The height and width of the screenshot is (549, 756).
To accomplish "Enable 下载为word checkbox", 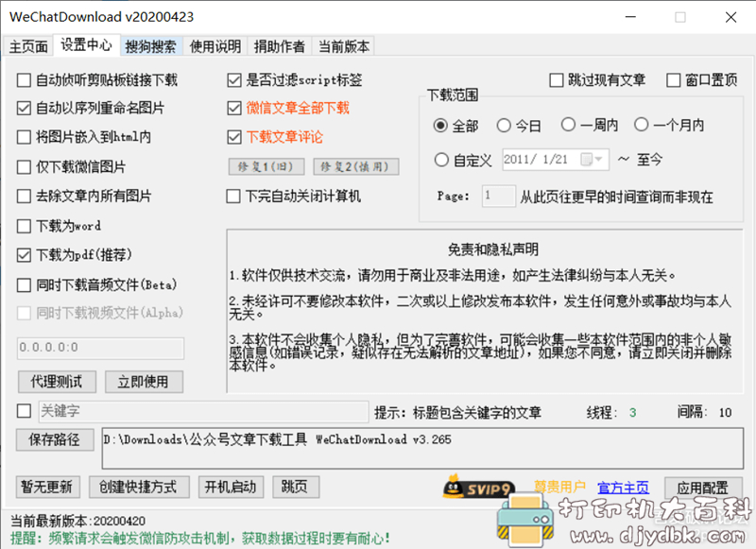I will (23, 226).
